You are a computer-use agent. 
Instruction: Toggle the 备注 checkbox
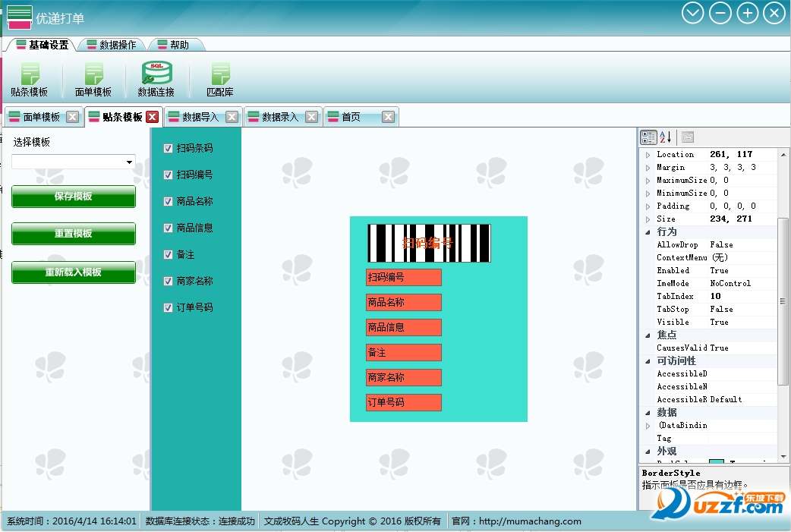click(169, 255)
